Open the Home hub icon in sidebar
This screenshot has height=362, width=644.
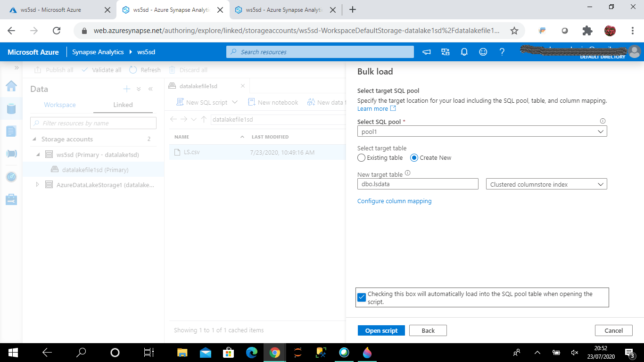tap(11, 86)
